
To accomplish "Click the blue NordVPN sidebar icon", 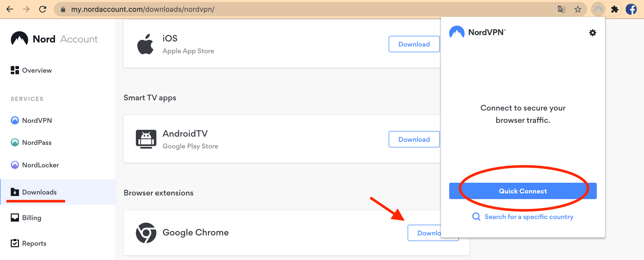I will [15, 120].
